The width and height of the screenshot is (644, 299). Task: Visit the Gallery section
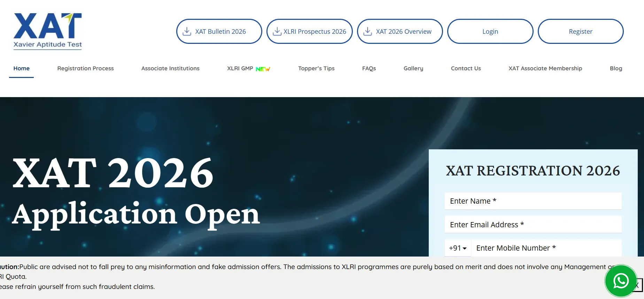point(413,69)
